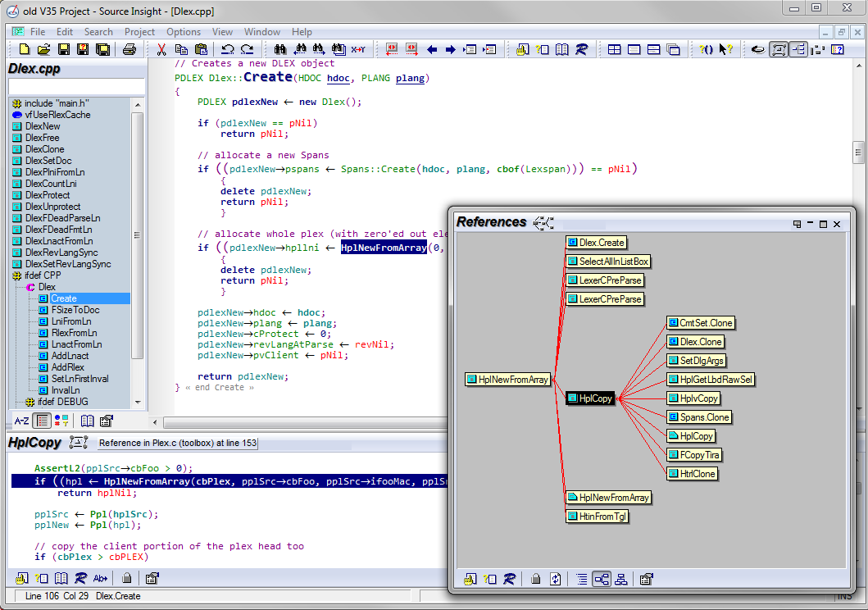Click the Save All stacked disks icon

click(x=102, y=49)
